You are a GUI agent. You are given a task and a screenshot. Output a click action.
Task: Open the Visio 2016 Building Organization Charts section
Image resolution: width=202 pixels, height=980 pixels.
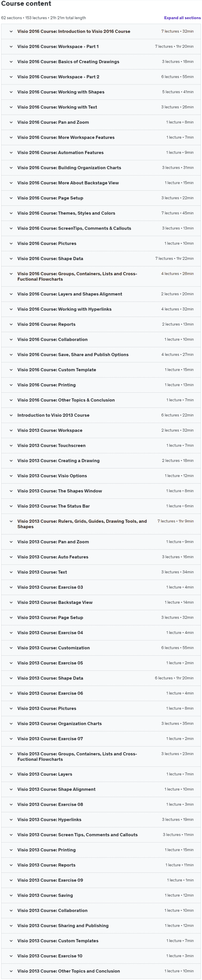coord(101,168)
